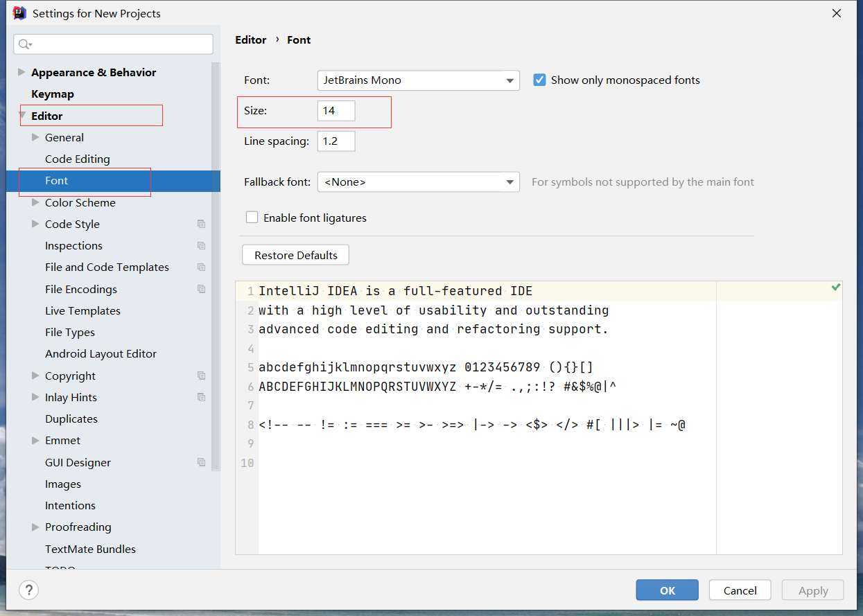The height and width of the screenshot is (616, 863).
Task: Expand the General node
Action: click(x=35, y=137)
